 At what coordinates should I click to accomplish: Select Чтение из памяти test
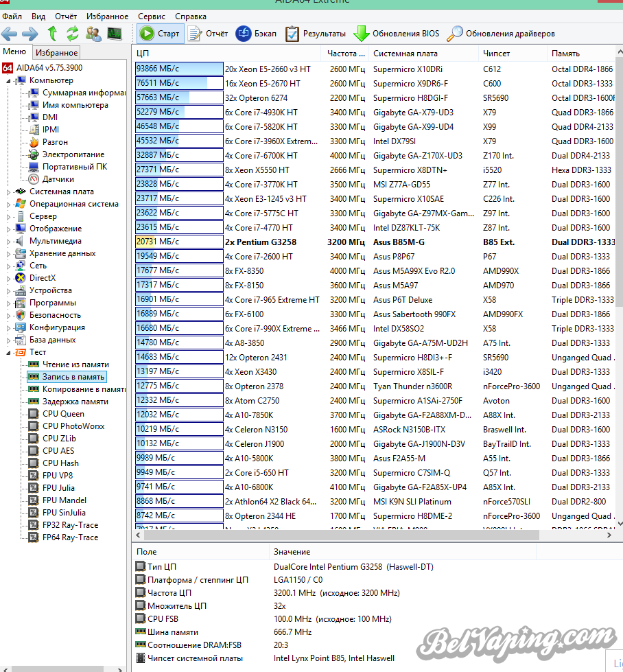[x=69, y=364]
